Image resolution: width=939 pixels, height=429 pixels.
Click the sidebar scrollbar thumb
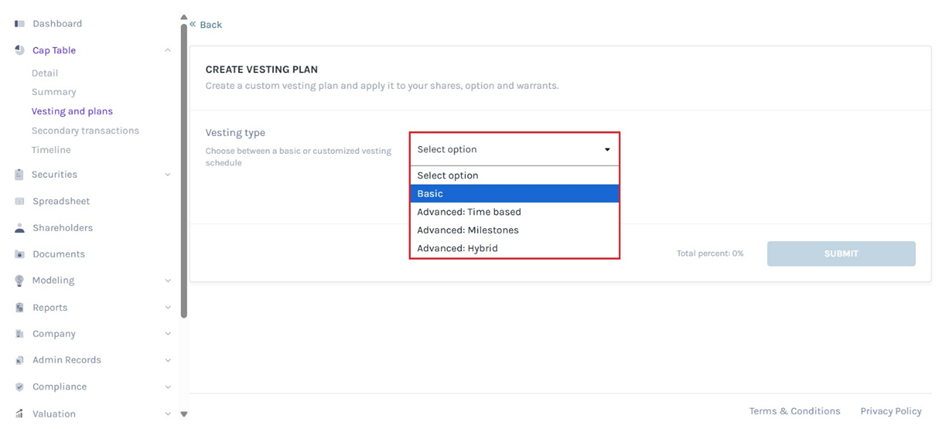[184, 170]
